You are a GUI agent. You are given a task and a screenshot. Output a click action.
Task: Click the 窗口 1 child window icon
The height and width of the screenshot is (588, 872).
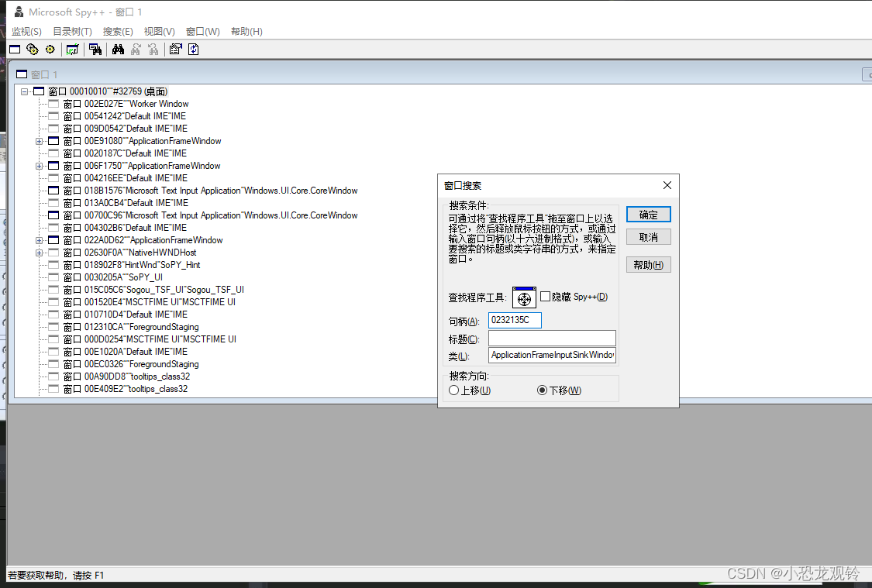22,74
